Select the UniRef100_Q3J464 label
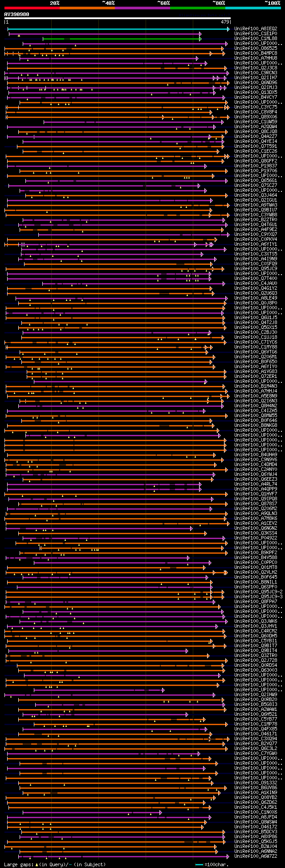 tap(256, 195)
